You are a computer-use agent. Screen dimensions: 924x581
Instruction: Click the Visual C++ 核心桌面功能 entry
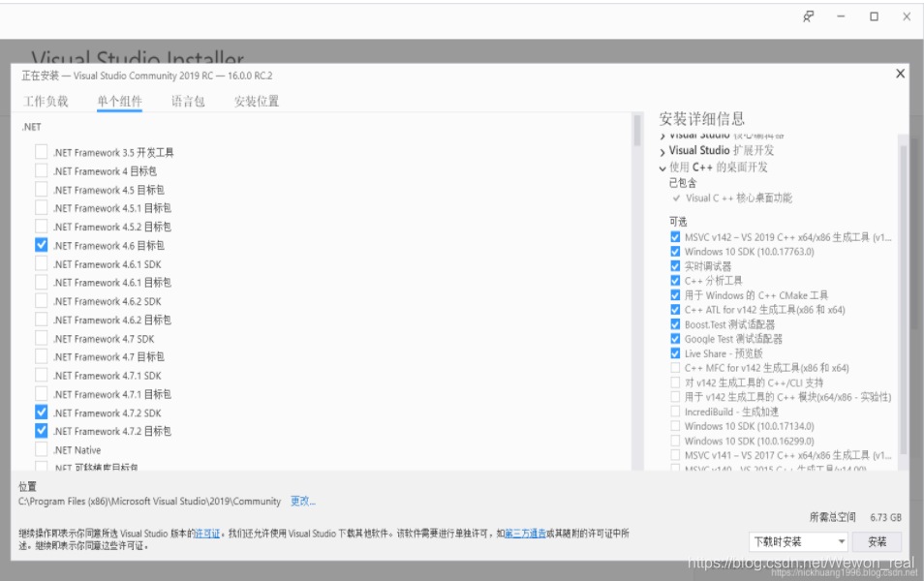[739, 198]
